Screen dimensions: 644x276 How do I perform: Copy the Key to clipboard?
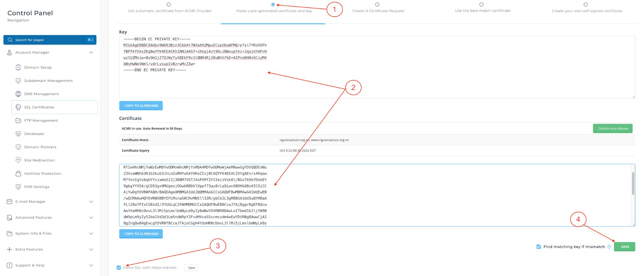(x=141, y=106)
